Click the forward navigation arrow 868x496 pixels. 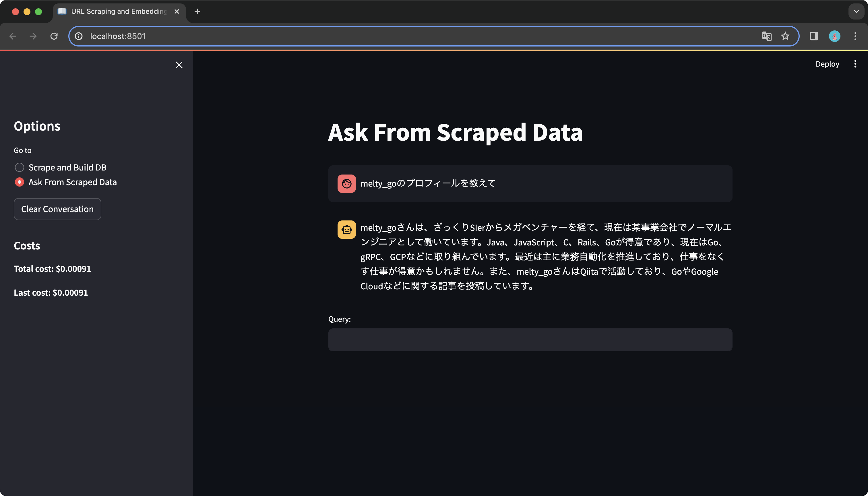(x=33, y=36)
